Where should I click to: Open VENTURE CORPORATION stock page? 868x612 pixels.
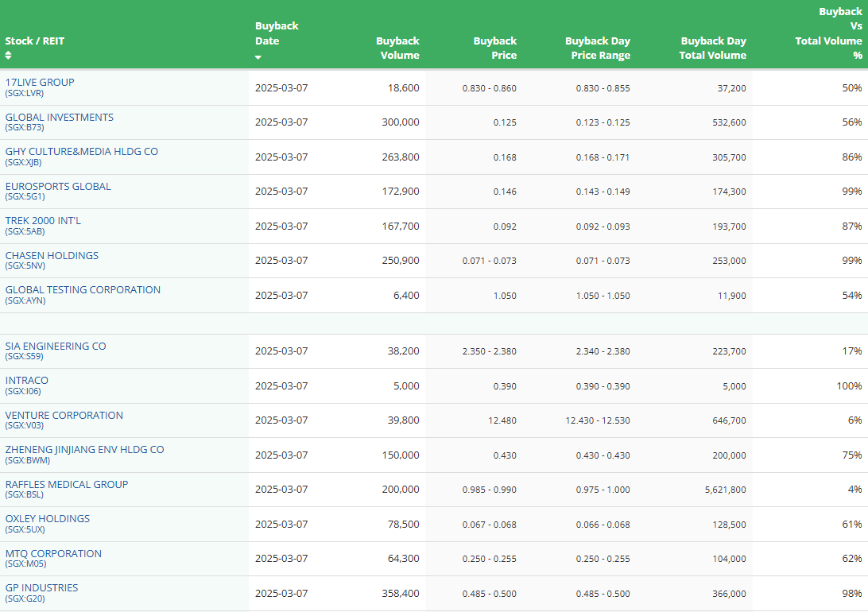[64, 416]
